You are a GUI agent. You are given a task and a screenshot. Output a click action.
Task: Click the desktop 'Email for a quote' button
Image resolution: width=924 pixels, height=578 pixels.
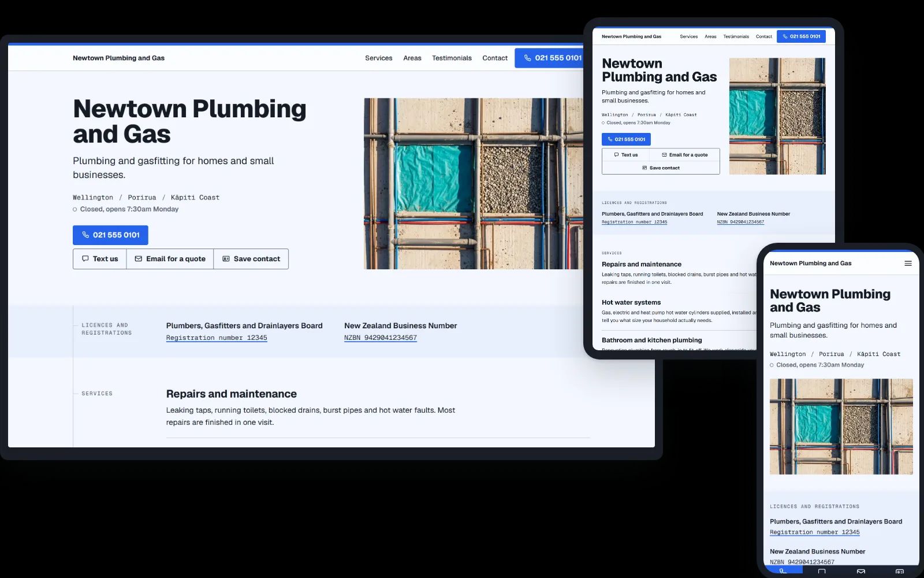click(170, 259)
